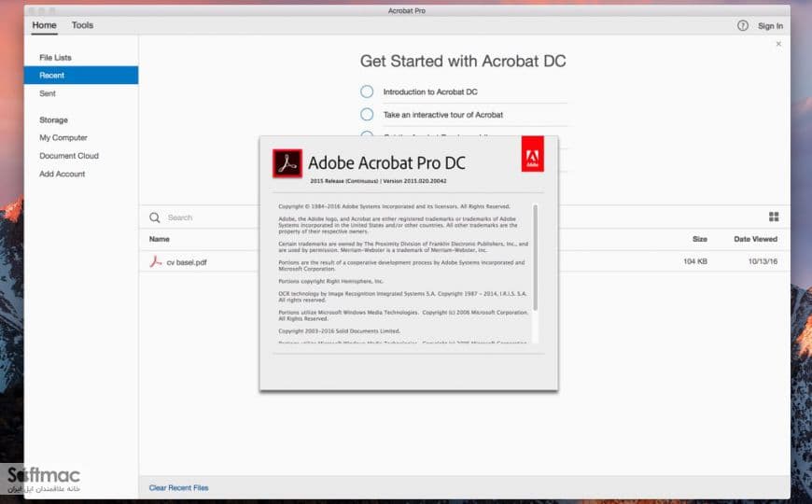
Task: Open My Computer storage
Action: click(x=63, y=138)
